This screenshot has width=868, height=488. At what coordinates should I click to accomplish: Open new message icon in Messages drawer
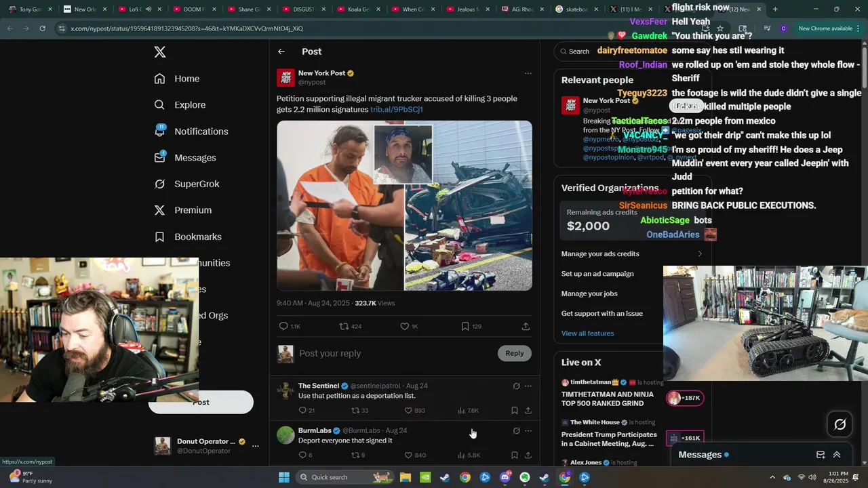tap(821, 455)
